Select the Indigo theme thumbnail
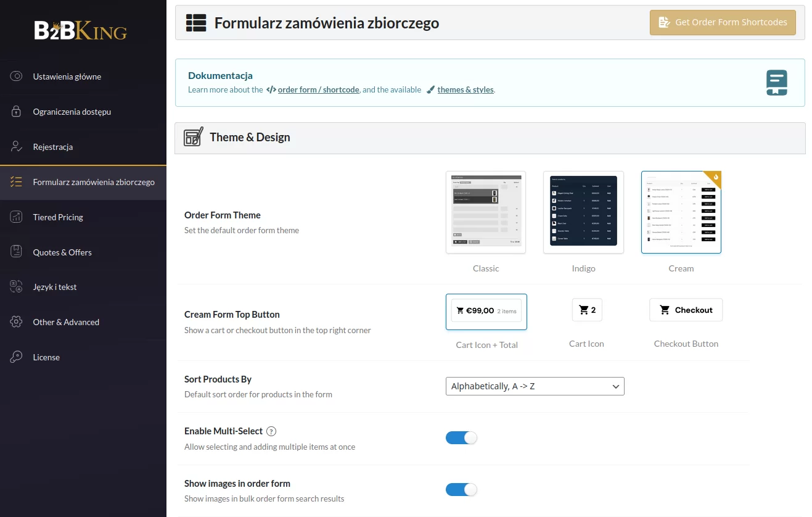The image size is (812, 517). (x=583, y=212)
